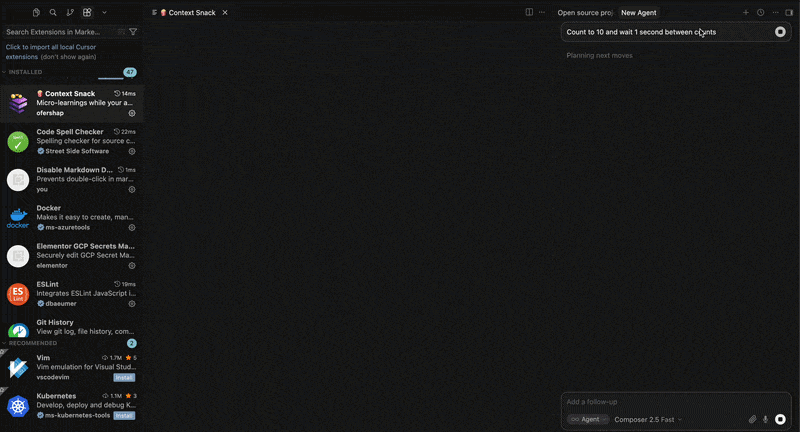Open Context Snack manage gear

click(x=132, y=113)
